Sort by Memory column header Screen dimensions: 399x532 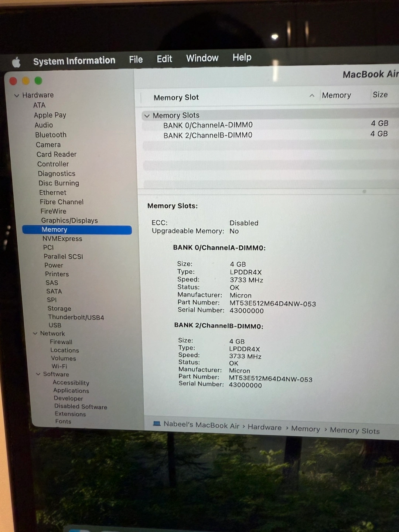[x=337, y=95]
